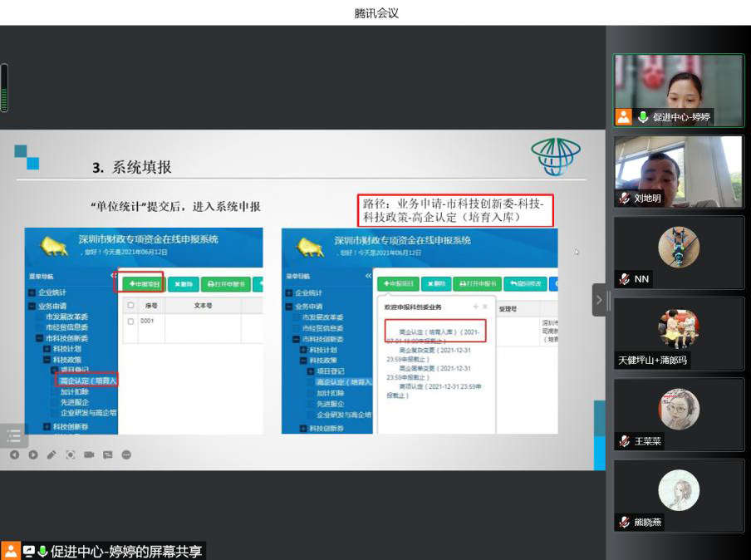Open more options ellipsis in slide toolbar

pos(126,454)
